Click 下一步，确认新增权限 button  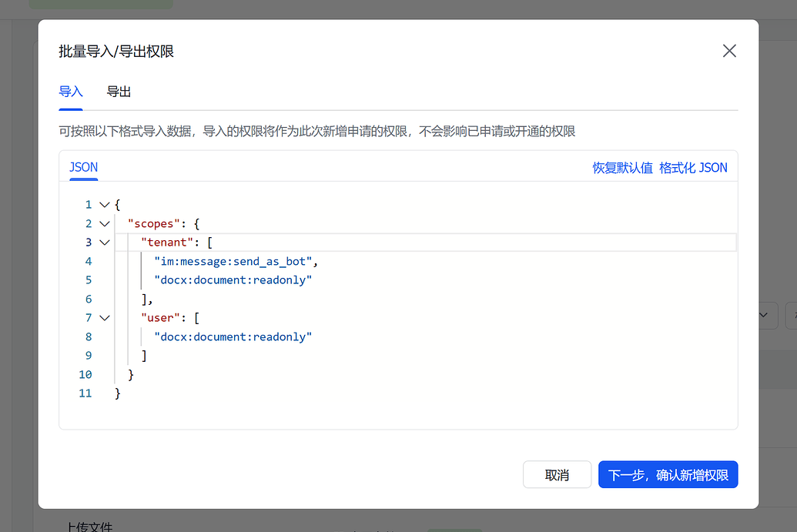(x=668, y=474)
